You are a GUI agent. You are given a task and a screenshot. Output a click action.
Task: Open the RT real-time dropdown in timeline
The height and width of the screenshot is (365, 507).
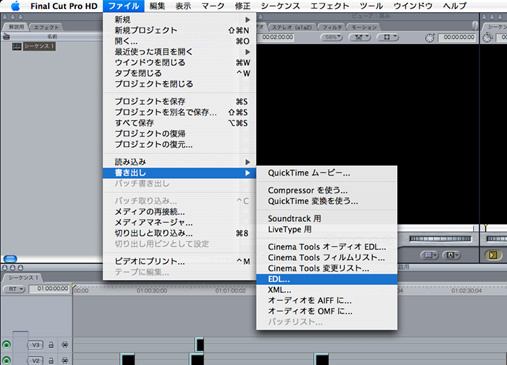pyautogui.click(x=14, y=289)
